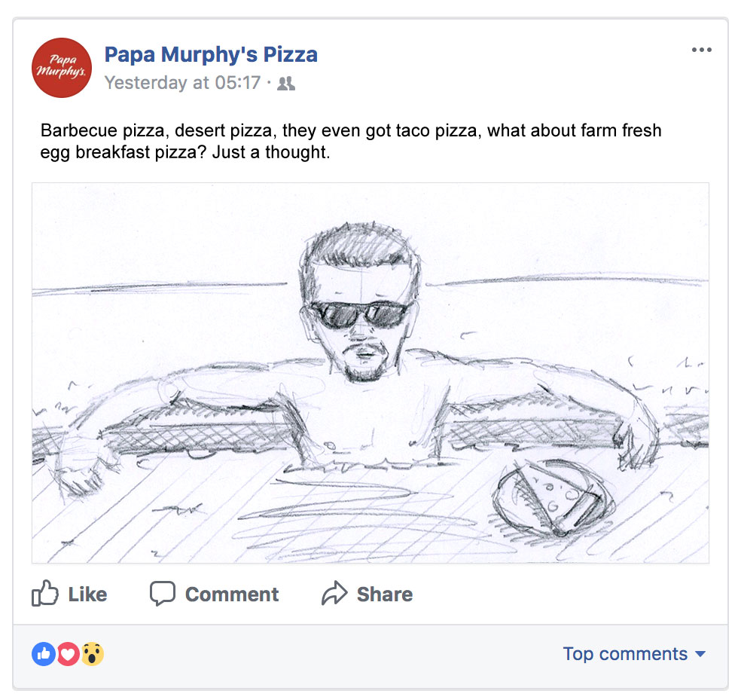
Task: Click the 'Yesterday at 05:17' timestamp
Action: click(x=181, y=83)
